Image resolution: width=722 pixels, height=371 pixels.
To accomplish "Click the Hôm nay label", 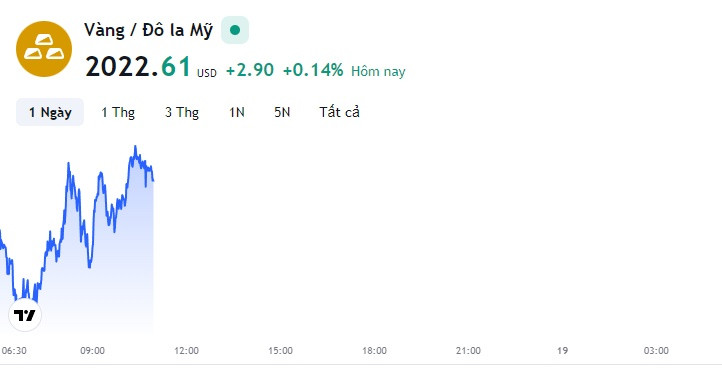I will (x=378, y=71).
